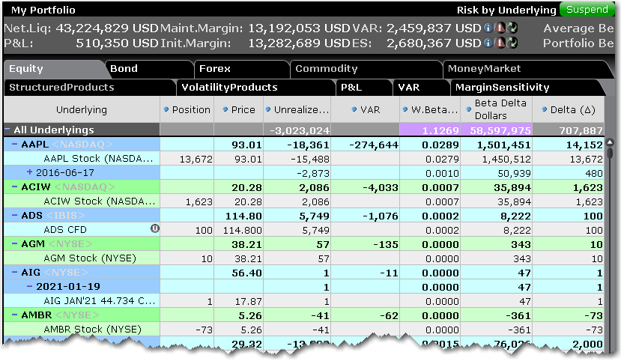Open the VolatilityProducts tab

(x=256, y=88)
